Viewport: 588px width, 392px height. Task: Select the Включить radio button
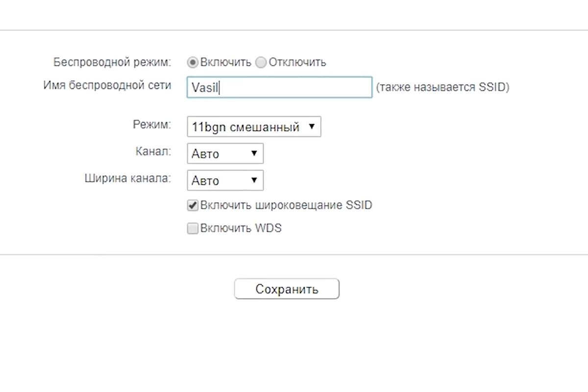tap(192, 62)
